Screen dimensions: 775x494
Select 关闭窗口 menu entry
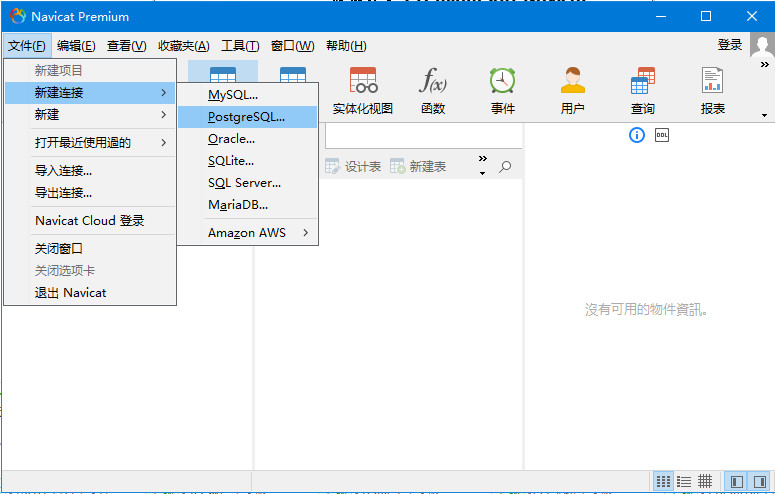90,248
